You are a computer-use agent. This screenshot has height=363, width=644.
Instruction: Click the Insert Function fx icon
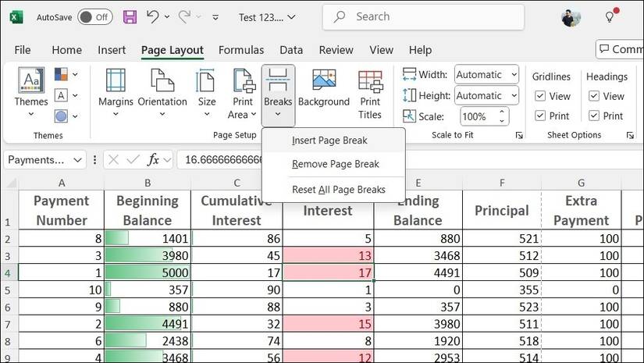[153, 160]
